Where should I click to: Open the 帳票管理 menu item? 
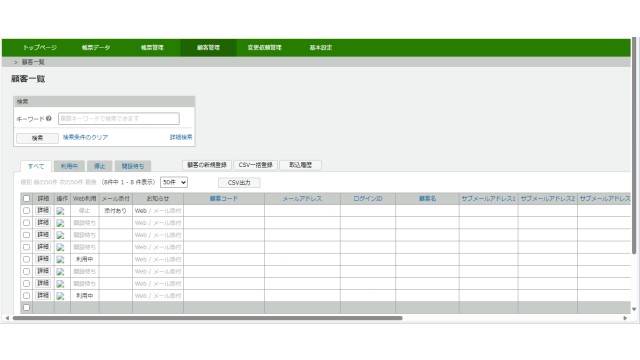pyautogui.click(x=152, y=47)
